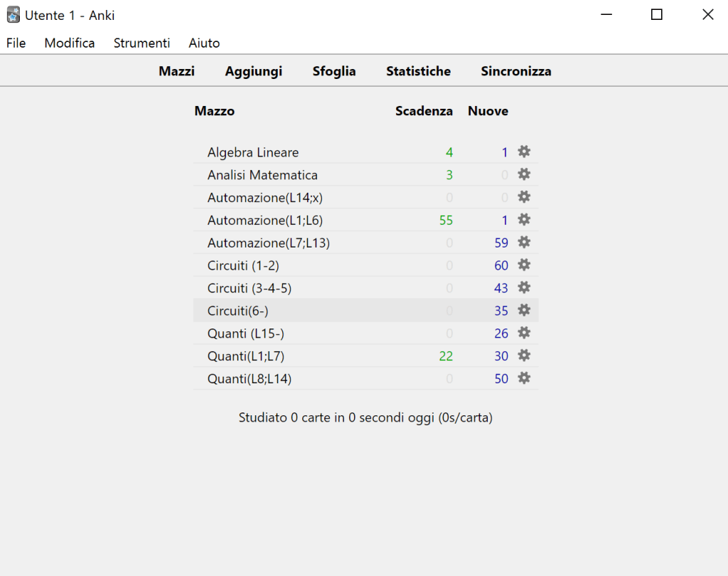Open the Circuiti (3-4-5) deck
The width and height of the screenshot is (728, 576).
coord(250,288)
